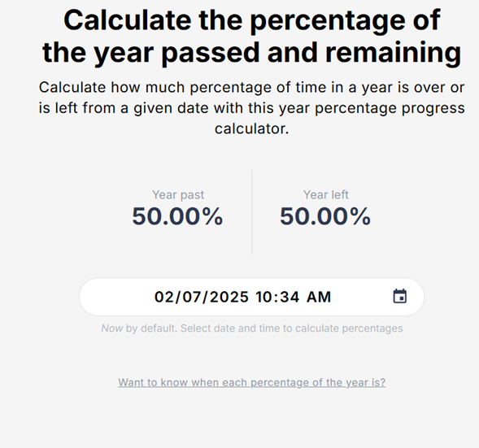The height and width of the screenshot is (448, 479).
Task: Click the "Year past" label
Action: click(178, 195)
